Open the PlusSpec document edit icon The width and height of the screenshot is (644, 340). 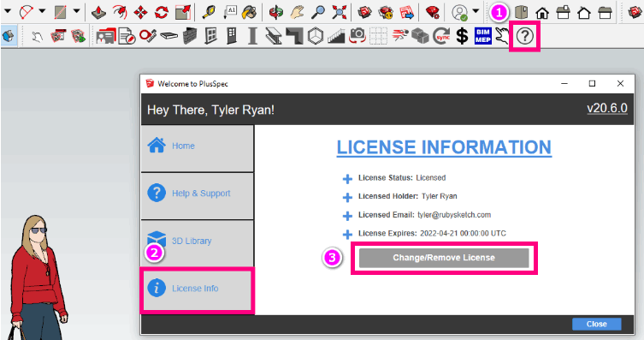point(127,36)
